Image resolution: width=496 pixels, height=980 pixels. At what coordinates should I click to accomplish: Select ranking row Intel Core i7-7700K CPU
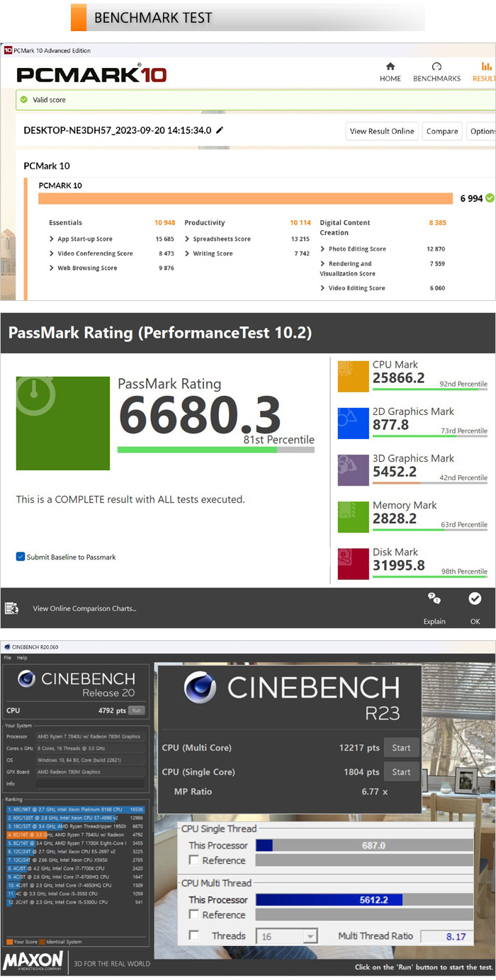pyautogui.click(x=76, y=867)
